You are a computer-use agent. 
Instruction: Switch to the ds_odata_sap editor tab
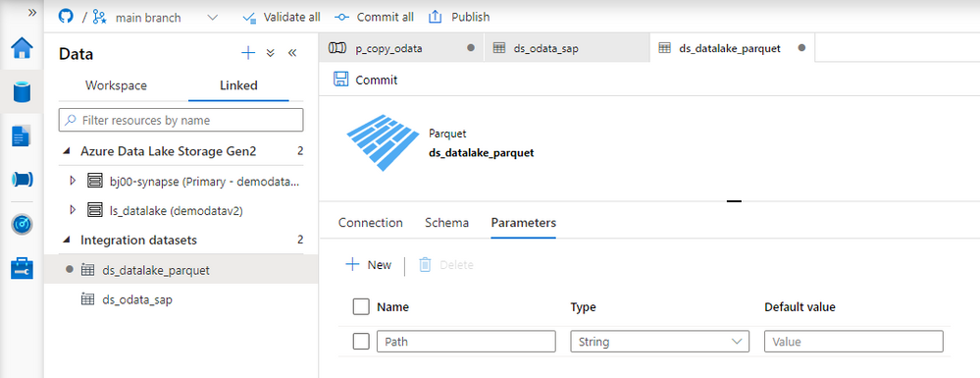pyautogui.click(x=567, y=48)
